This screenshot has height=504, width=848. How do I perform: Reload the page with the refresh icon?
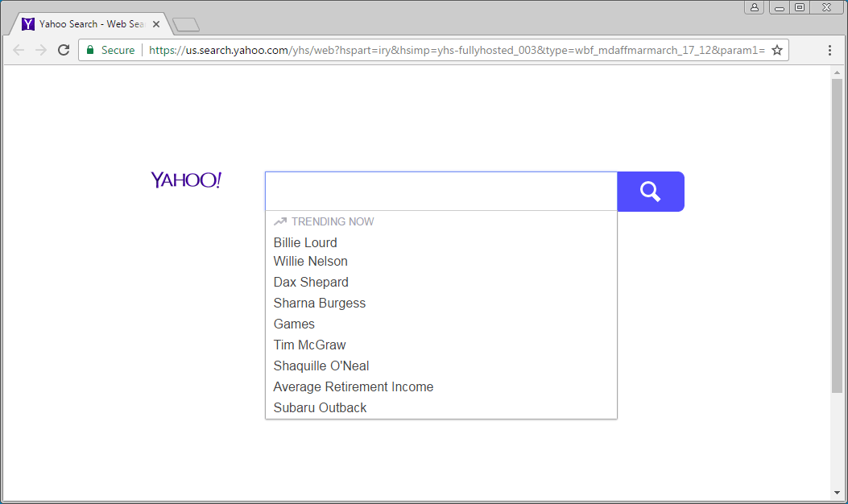(64, 50)
